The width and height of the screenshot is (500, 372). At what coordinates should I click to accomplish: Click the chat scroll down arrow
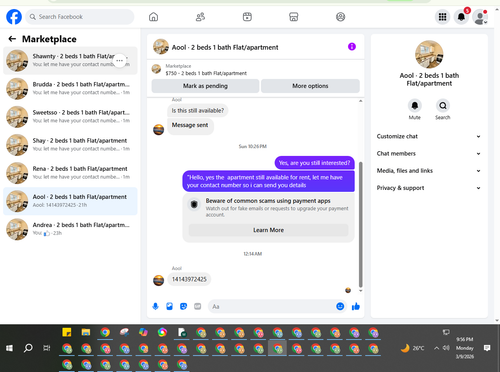pyautogui.click(x=360, y=291)
